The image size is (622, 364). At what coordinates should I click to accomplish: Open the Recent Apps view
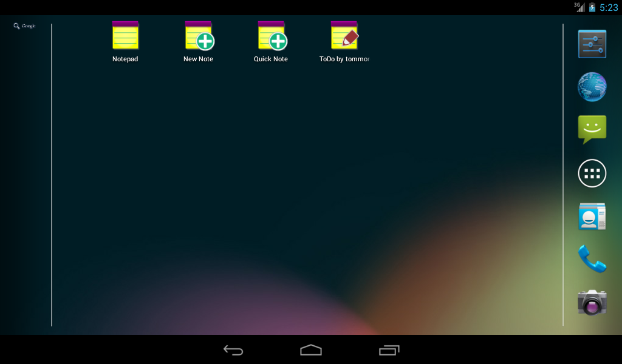(x=389, y=350)
